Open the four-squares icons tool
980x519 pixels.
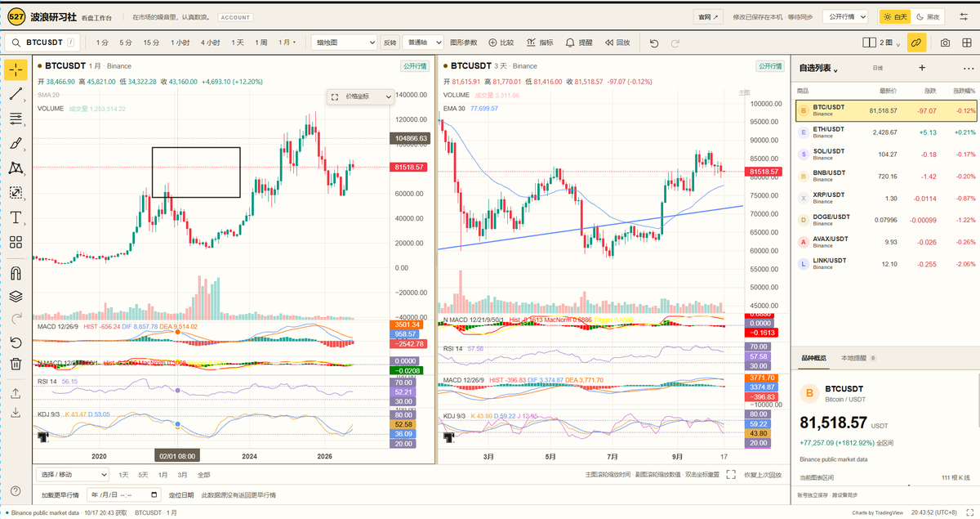[x=16, y=242]
